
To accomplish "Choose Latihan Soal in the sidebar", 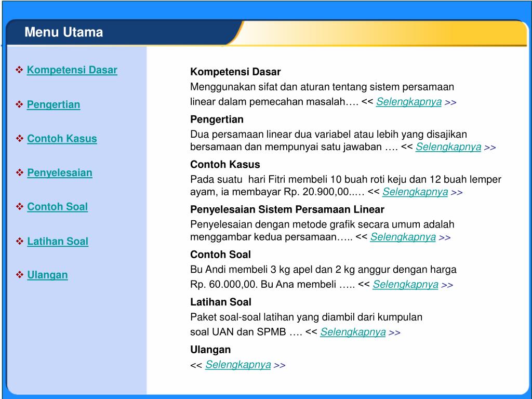I will 58,241.
